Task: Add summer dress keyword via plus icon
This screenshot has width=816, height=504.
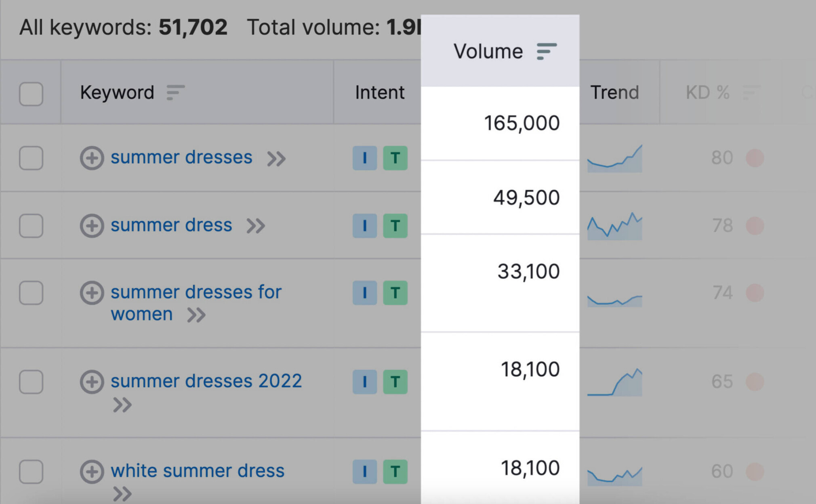Action: click(92, 226)
